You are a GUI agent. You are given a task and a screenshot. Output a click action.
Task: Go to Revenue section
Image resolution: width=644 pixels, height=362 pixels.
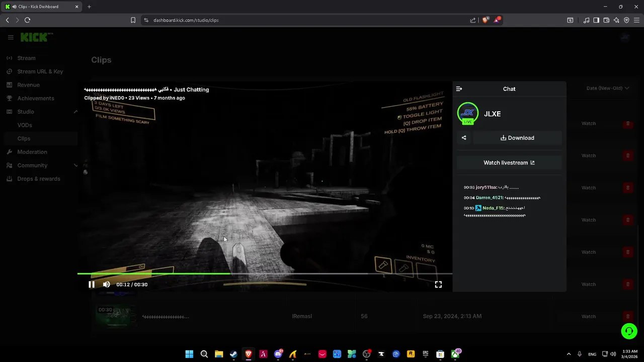pos(28,85)
